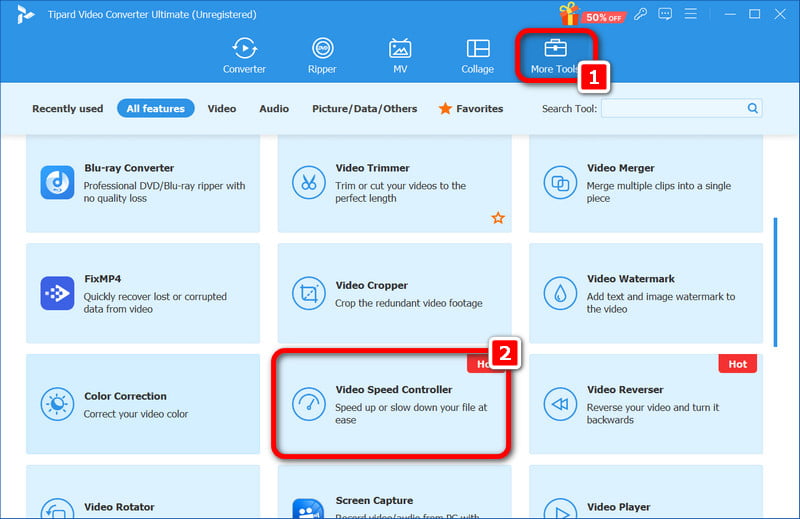
Task: Click the Screen Capture camera icon
Action: [x=309, y=509]
